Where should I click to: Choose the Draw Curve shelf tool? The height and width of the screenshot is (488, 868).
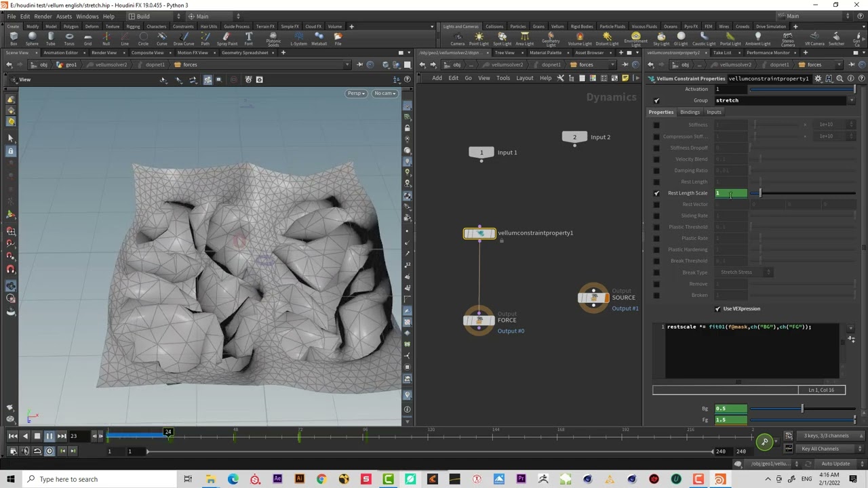[183, 39]
